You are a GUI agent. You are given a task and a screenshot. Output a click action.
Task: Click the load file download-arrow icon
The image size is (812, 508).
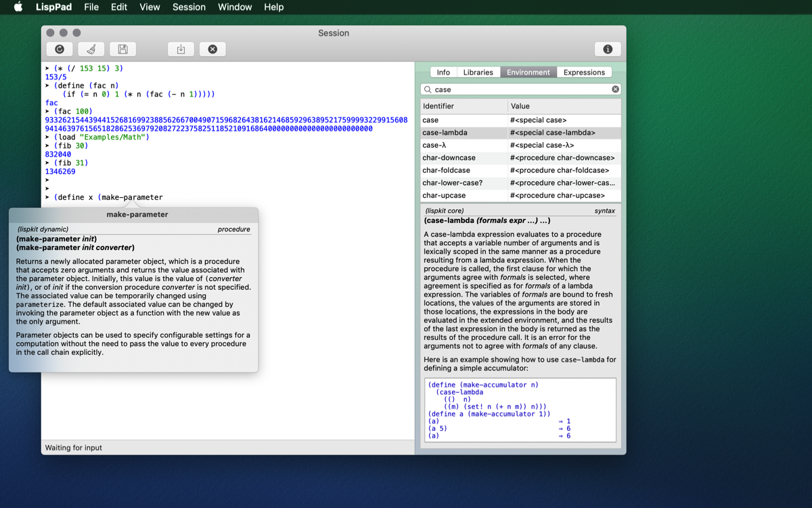(181, 49)
